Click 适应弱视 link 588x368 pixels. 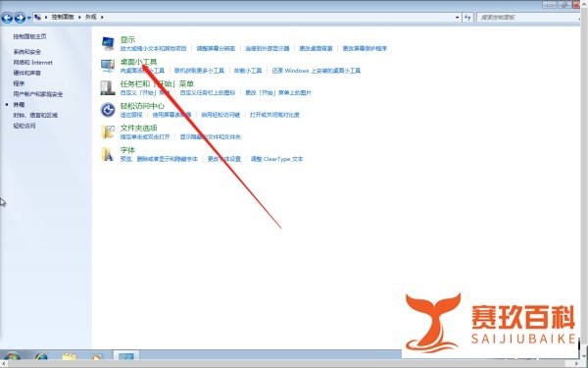[131, 115]
